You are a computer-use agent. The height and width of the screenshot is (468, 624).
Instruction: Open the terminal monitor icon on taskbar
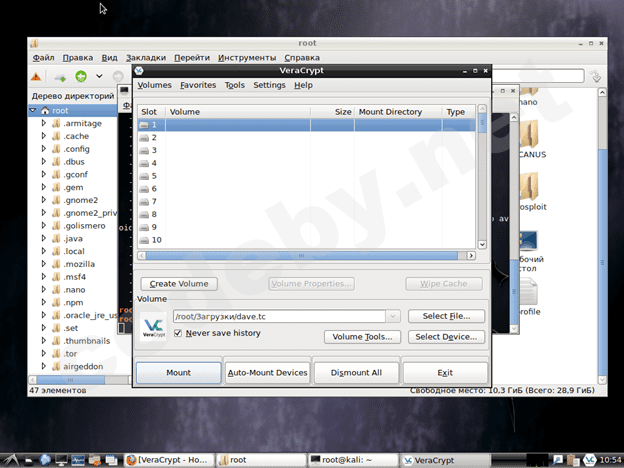pos(61,460)
